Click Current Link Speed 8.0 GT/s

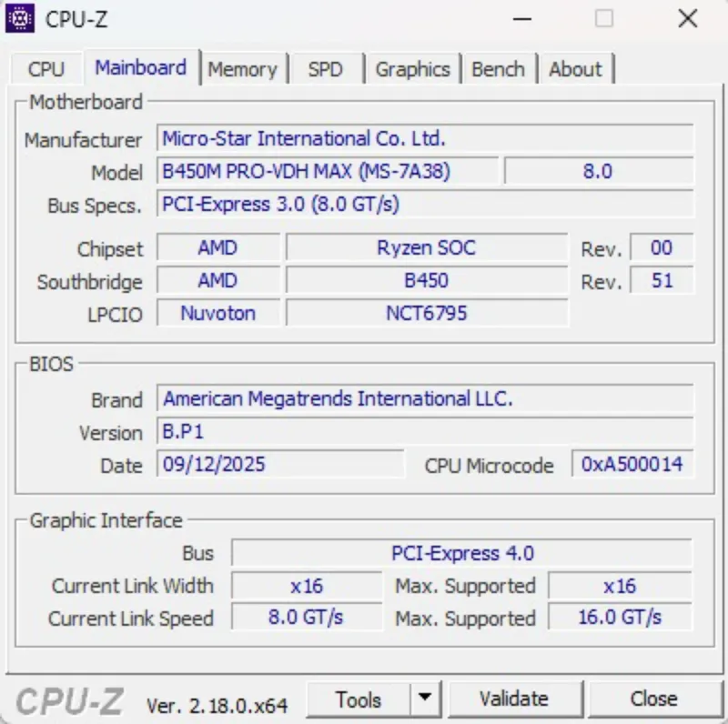tap(307, 618)
